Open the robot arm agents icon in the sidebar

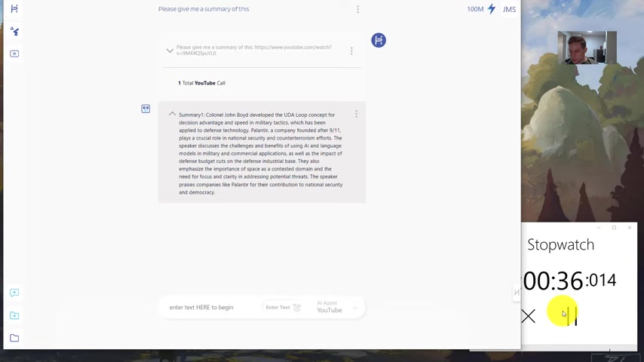(14, 31)
